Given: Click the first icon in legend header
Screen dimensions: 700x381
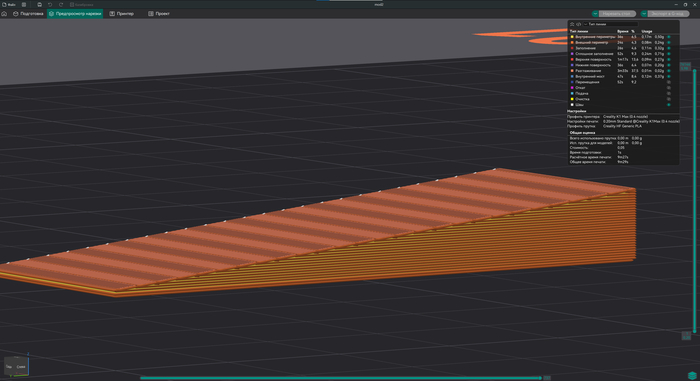Looking at the screenshot, I should pyautogui.click(x=572, y=24).
